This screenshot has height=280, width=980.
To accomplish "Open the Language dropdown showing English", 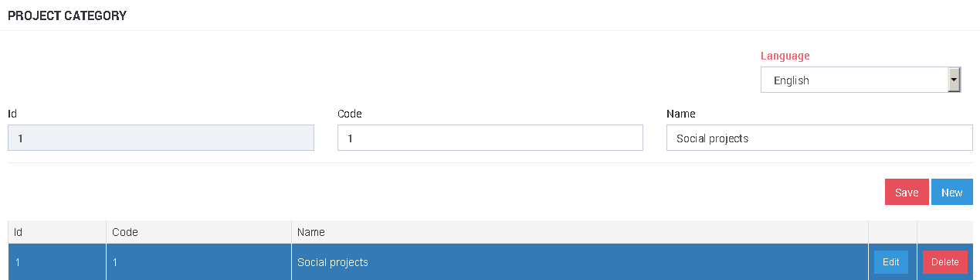I will coord(860,80).
